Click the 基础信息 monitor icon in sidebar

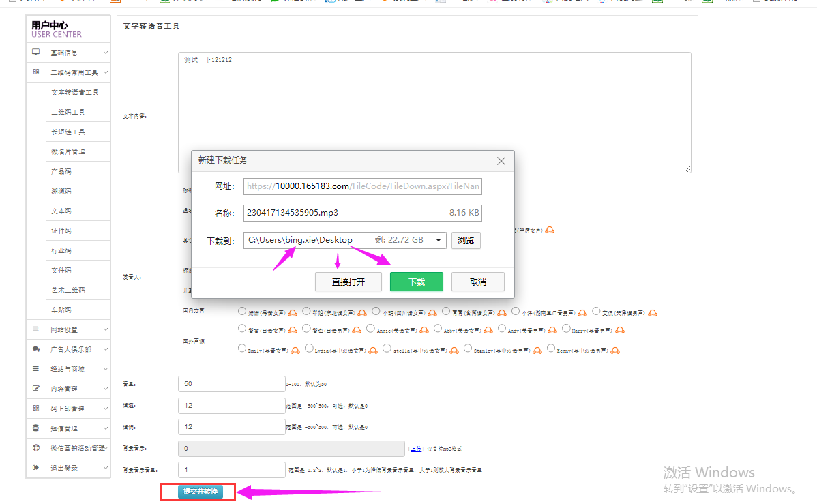click(35, 53)
